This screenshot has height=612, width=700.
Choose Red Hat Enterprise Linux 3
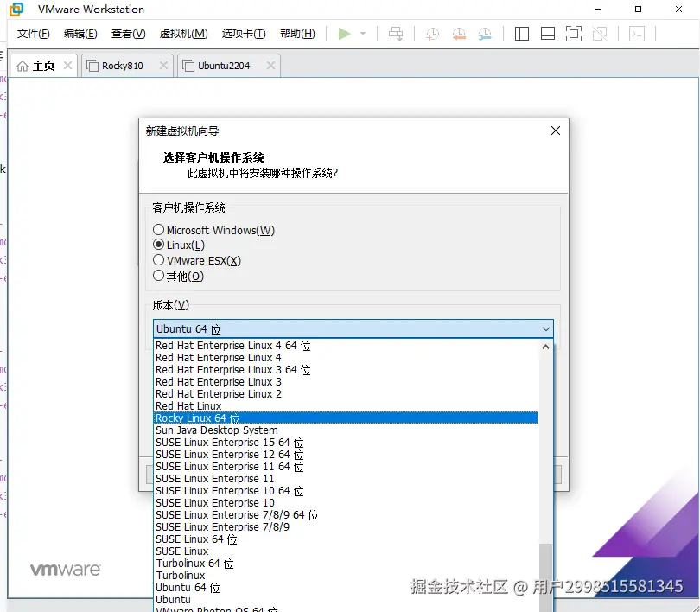click(x=346, y=382)
